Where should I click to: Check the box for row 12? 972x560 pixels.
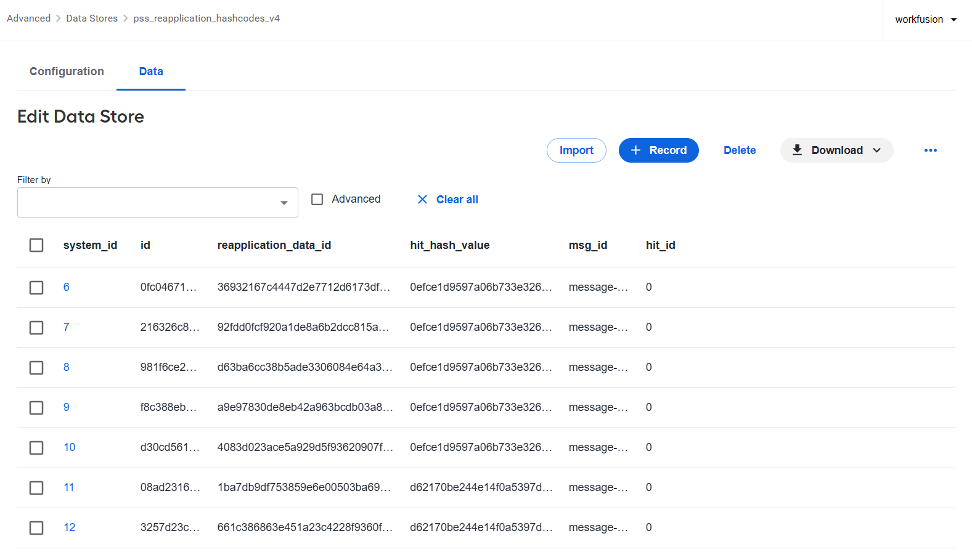(x=36, y=528)
